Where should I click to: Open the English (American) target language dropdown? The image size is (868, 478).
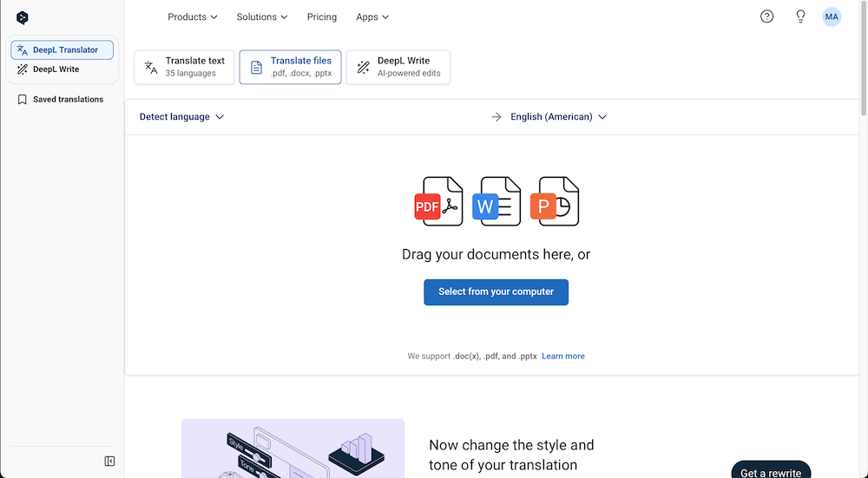tap(558, 117)
